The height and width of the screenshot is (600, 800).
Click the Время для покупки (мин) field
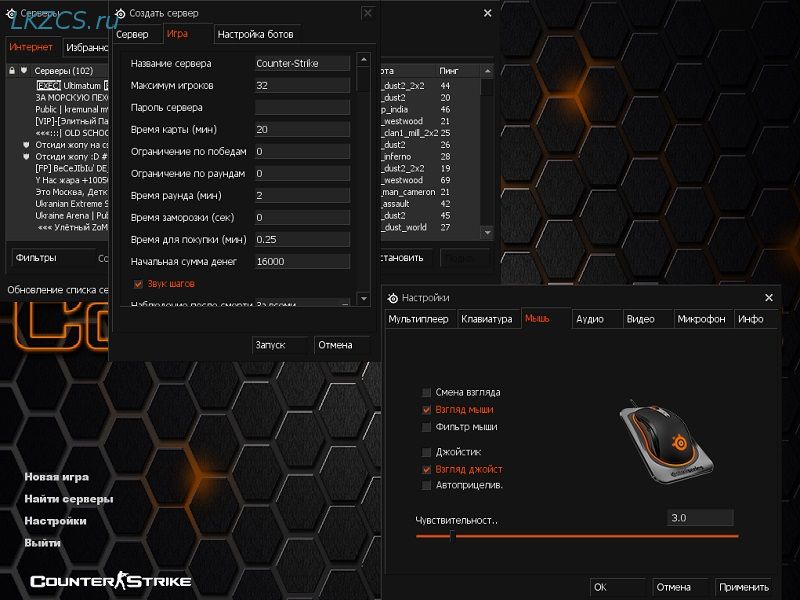303,239
